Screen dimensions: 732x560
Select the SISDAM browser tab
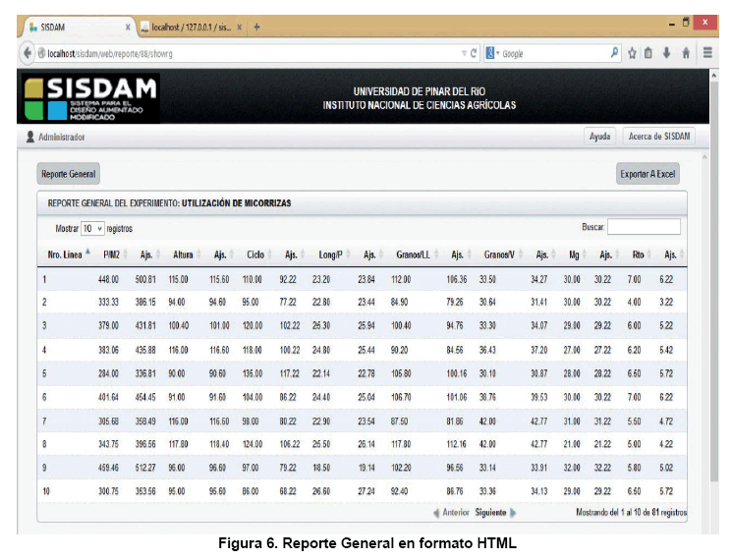pyautogui.click(x=74, y=27)
